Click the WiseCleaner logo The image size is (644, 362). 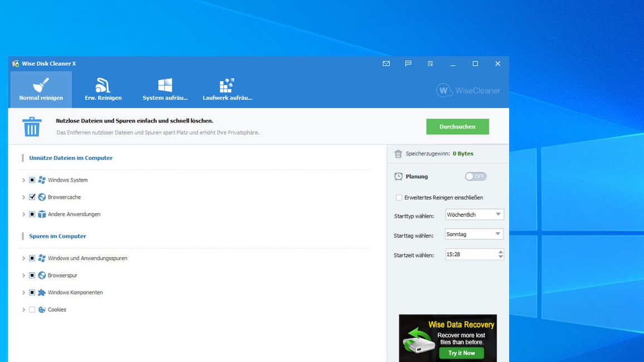pyautogui.click(x=468, y=90)
